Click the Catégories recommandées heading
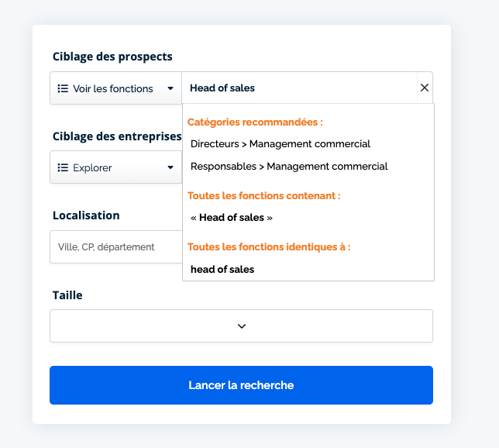The height and width of the screenshot is (448, 499). [x=255, y=122]
